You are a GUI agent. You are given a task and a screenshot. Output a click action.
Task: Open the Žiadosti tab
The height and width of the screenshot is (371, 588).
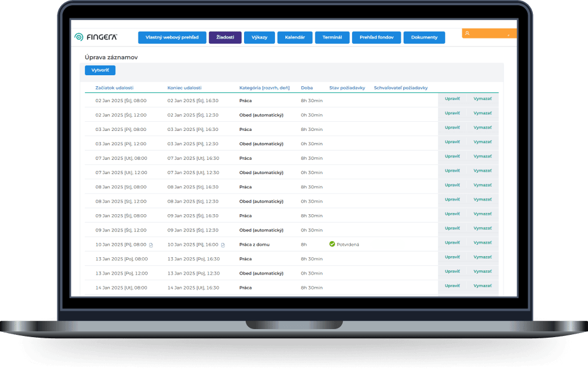225,37
